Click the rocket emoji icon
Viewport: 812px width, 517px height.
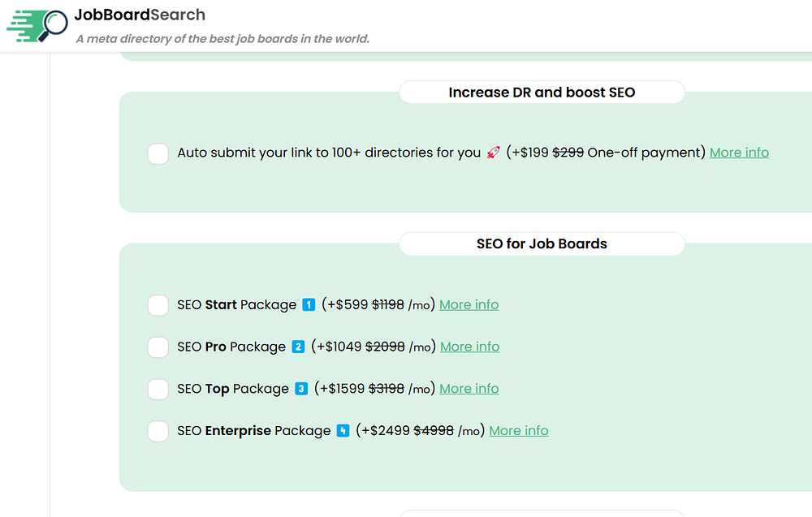[493, 153]
